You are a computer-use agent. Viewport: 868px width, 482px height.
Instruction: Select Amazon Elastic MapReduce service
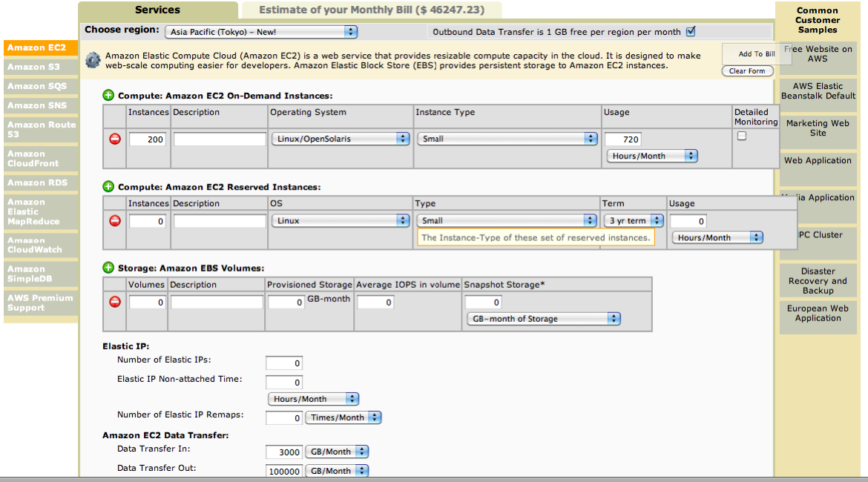[41, 212]
